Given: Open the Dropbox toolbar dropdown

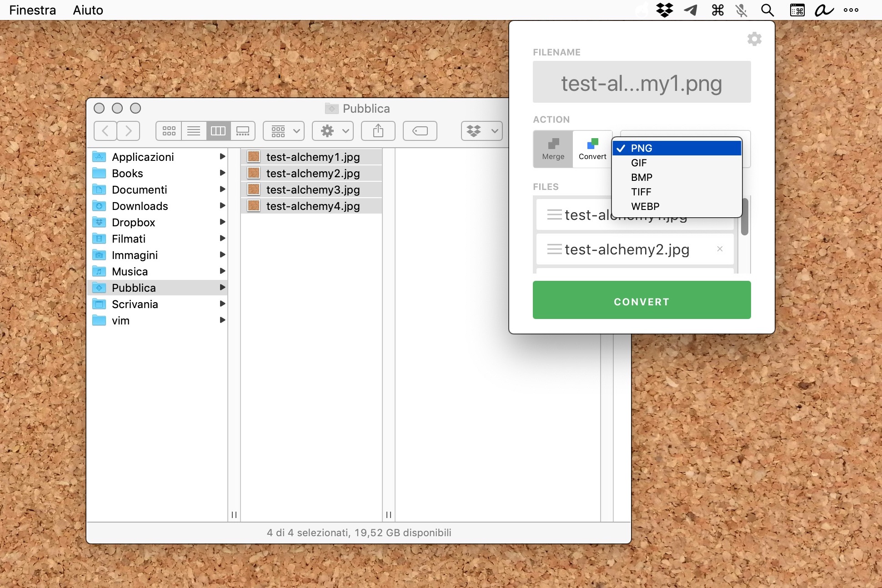Looking at the screenshot, I should pos(481,131).
